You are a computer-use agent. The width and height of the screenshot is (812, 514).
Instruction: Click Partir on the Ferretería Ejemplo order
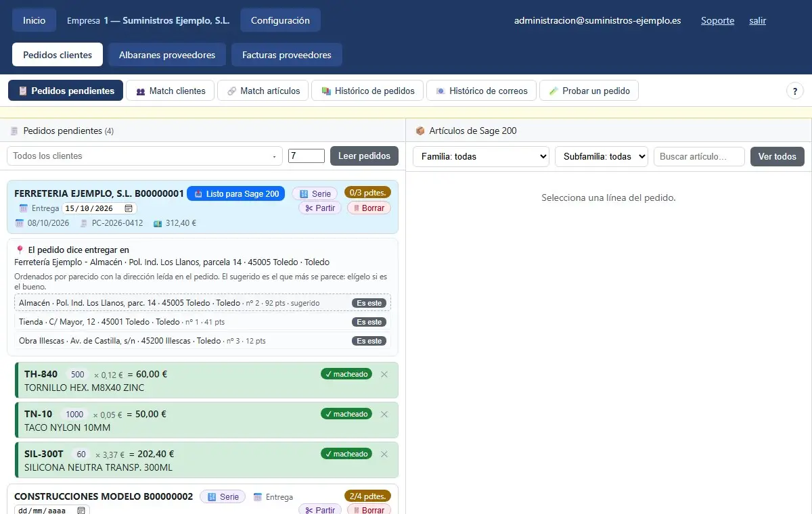point(320,208)
